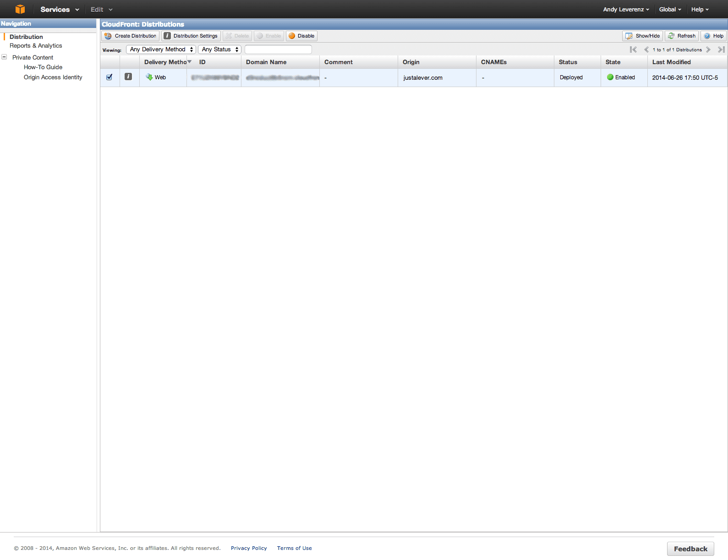Image resolution: width=728 pixels, height=560 pixels.
Task: Go to the last page of distributions
Action: (x=721, y=49)
